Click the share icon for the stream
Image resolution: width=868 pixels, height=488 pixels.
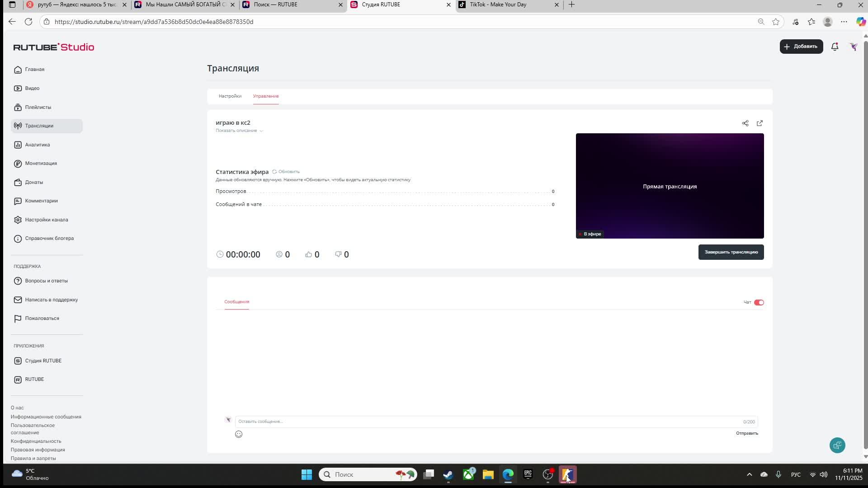click(745, 123)
